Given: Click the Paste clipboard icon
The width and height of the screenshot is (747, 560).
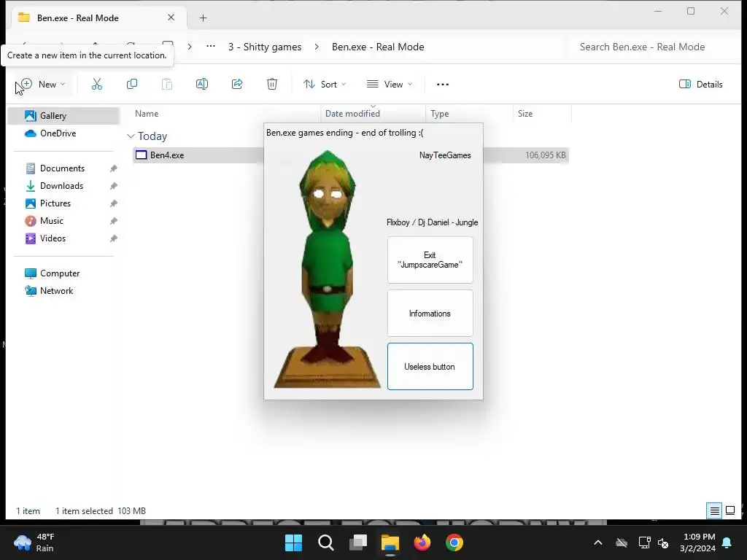Looking at the screenshot, I should [x=167, y=85].
